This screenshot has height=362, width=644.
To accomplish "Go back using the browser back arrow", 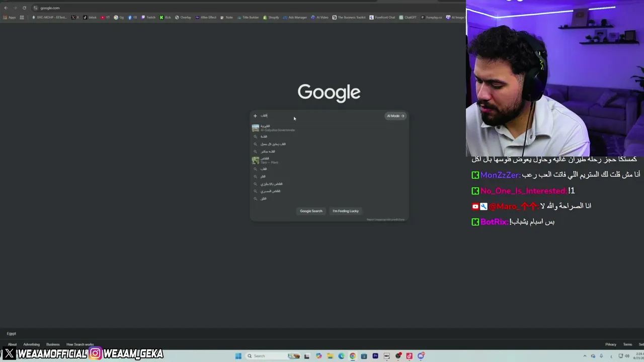I will coord(6,8).
